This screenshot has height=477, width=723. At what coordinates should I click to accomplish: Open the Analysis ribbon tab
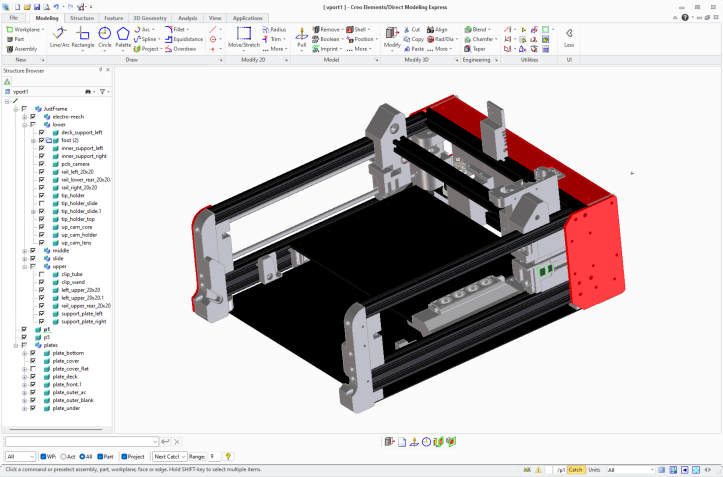click(x=187, y=18)
